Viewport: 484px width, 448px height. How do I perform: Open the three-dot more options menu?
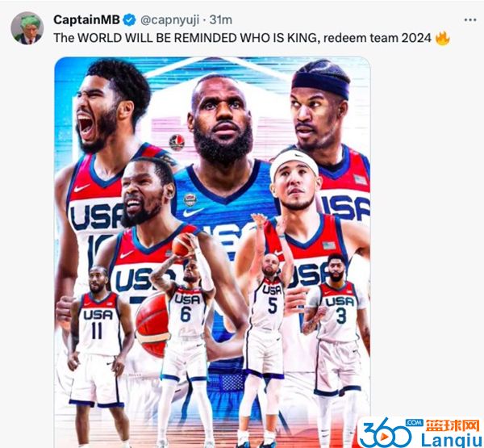469,20
